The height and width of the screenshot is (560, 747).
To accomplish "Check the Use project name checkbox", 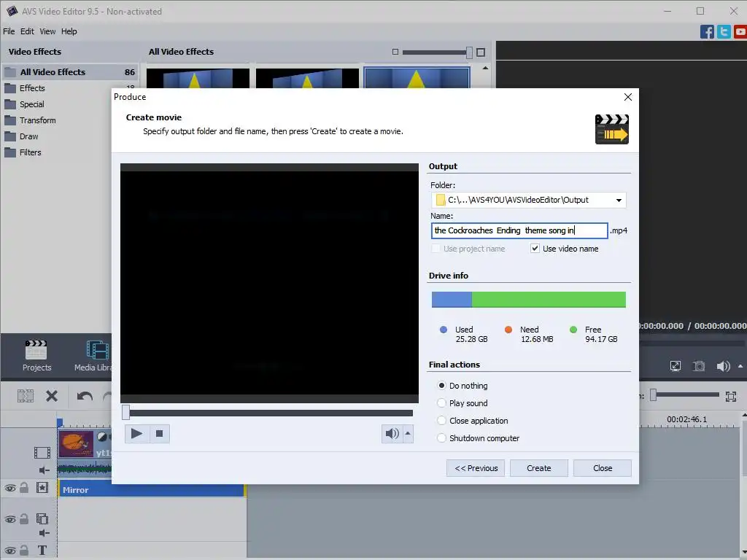I will (x=436, y=248).
